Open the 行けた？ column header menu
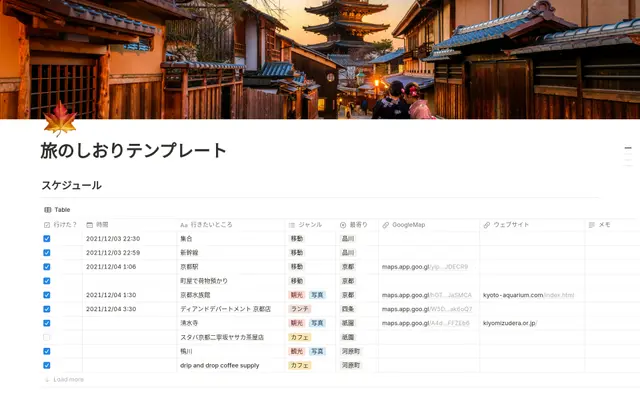 (x=62, y=225)
